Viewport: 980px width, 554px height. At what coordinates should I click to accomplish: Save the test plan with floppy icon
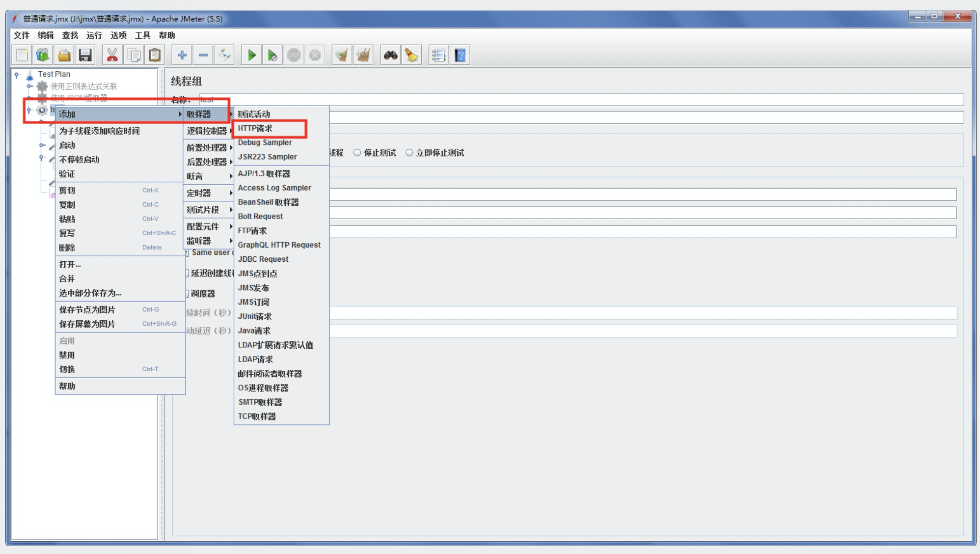click(x=85, y=55)
